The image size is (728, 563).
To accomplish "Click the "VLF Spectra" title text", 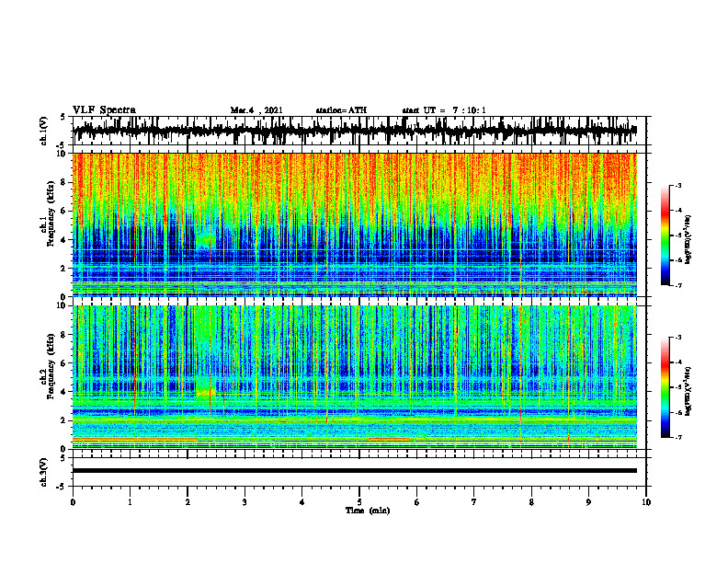I will pos(104,110).
